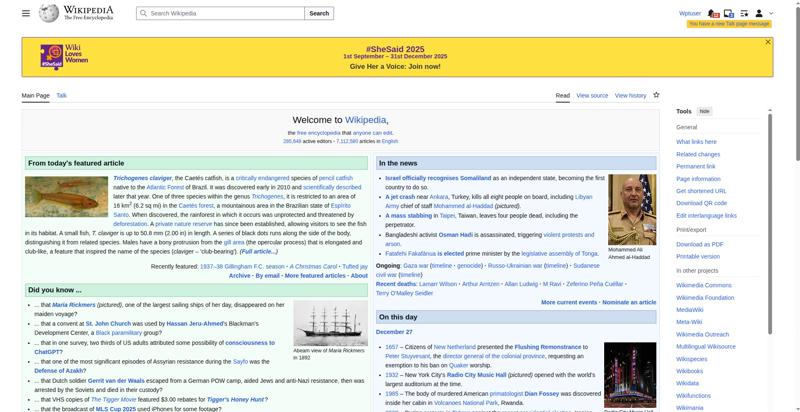
Task: Open the View history tab
Action: [x=630, y=95]
